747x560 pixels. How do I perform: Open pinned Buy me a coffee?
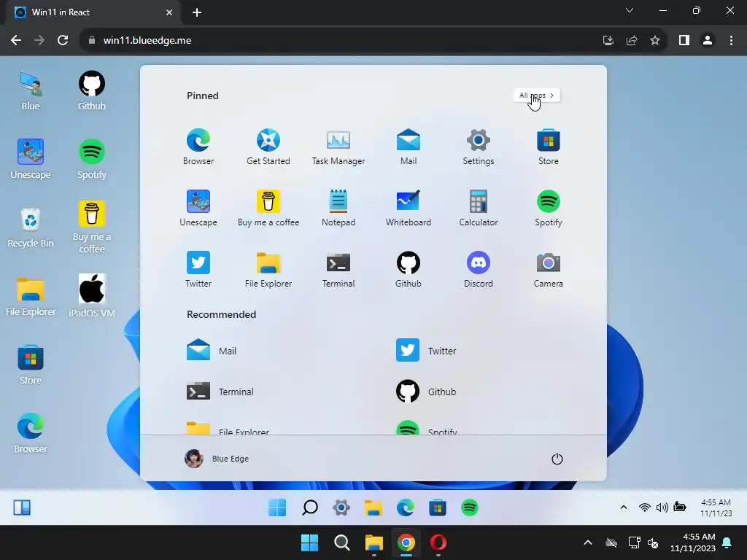(268, 208)
